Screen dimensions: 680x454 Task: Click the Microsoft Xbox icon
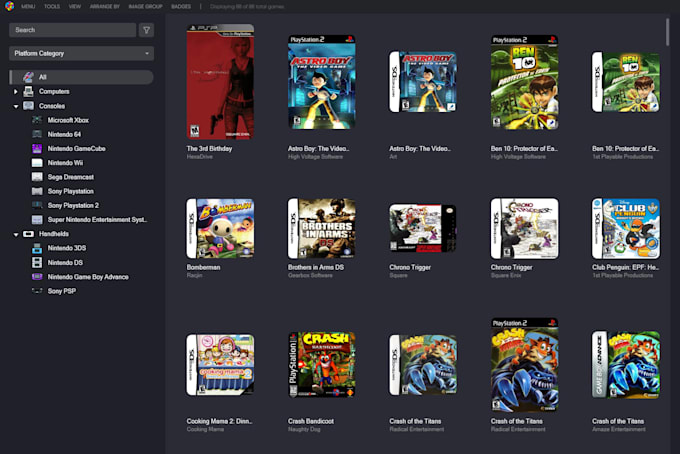pyautogui.click(x=37, y=120)
